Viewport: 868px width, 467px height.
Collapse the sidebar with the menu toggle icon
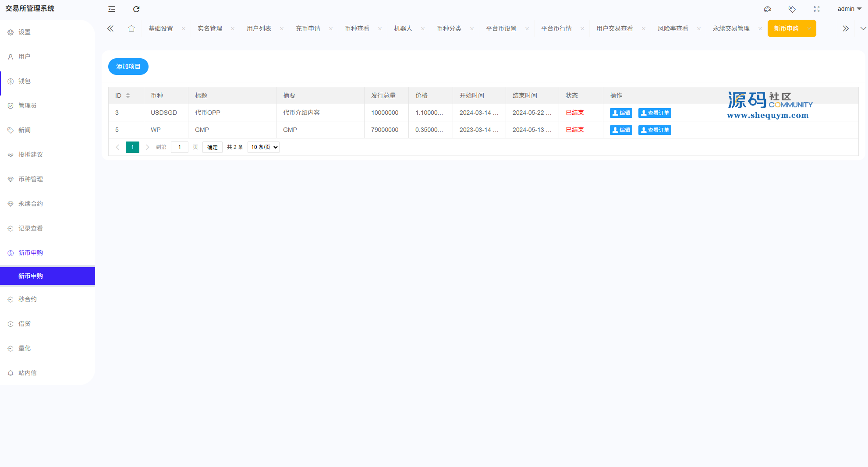112,9
